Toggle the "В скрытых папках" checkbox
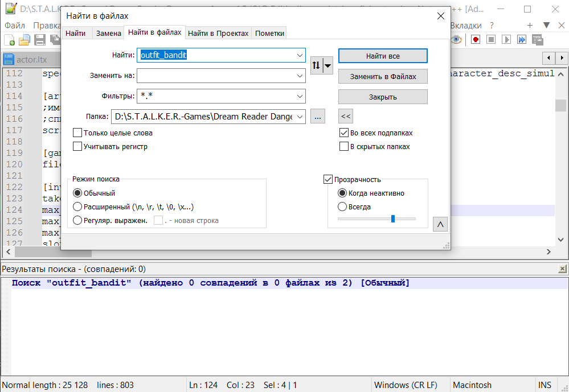 click(x=344, y=147)
